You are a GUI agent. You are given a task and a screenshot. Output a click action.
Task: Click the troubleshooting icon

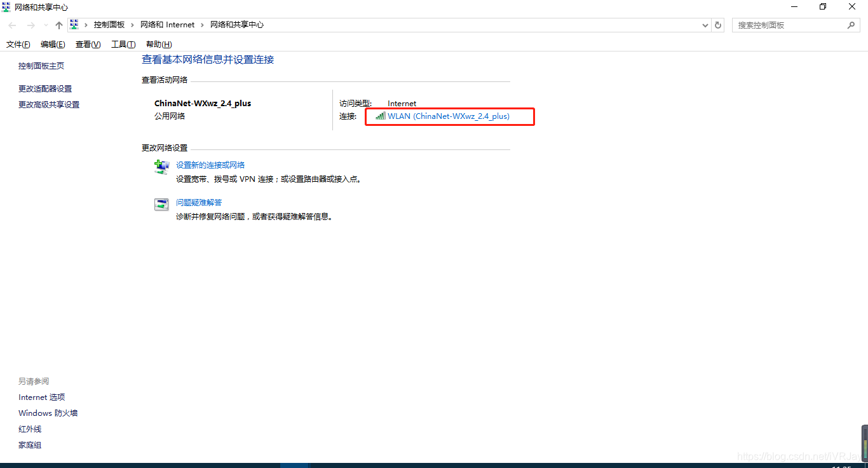pos(161,205)
